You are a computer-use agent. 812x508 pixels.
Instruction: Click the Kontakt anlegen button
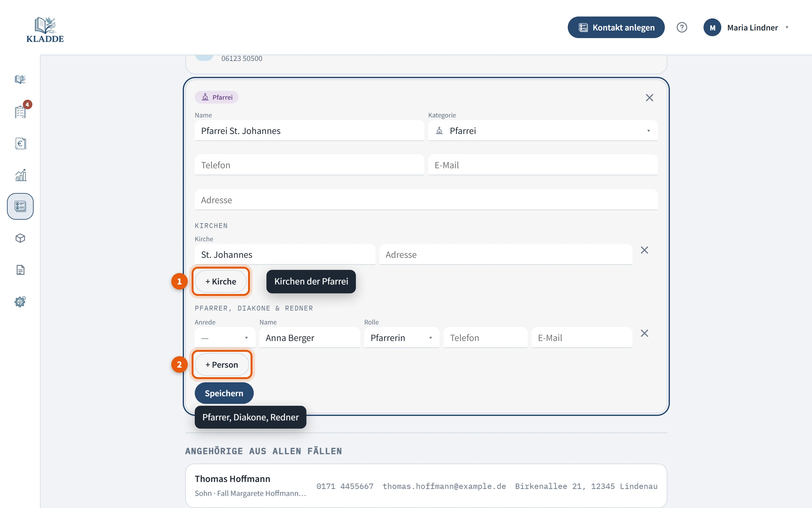coord(616,27)
